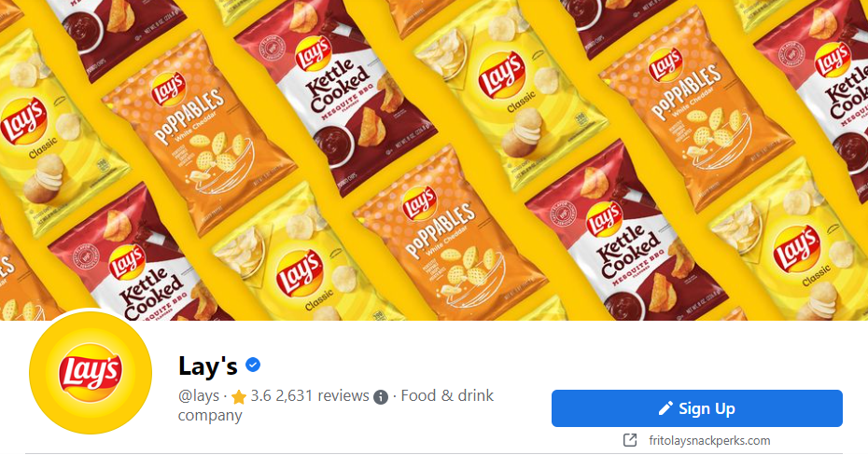Click the Lay's page name heading
This screenshot has height=455, width=868.
click(x=208, y=365)
